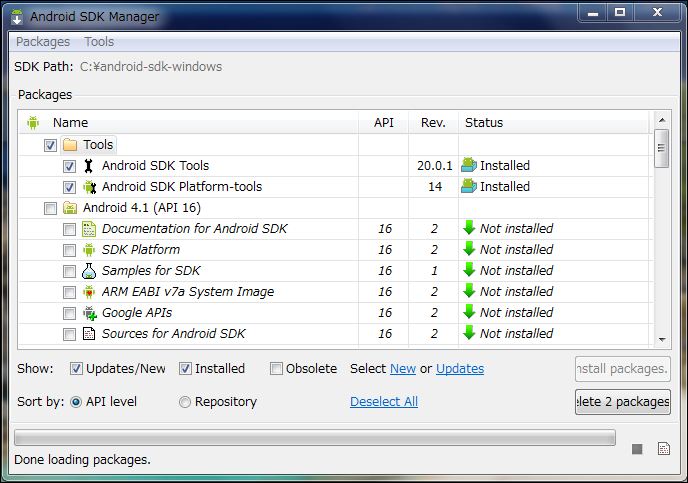Click the Android SDK Manager title bar icon
Screen dimensions: 688x483
click(17, 17)
